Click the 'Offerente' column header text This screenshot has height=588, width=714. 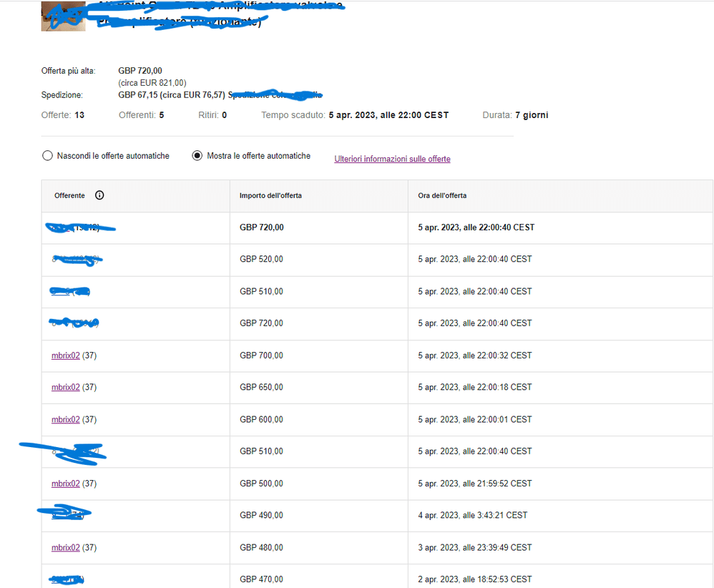click(69, 195)
